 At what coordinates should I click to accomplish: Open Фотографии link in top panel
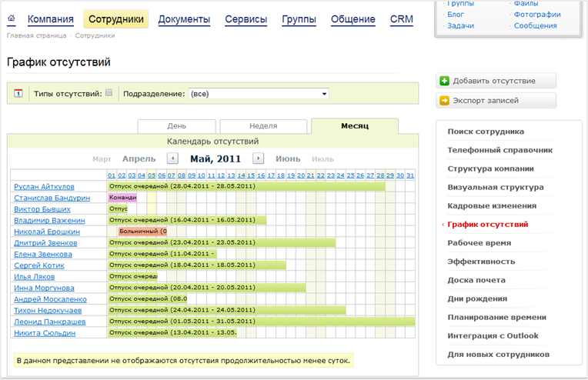537,15
